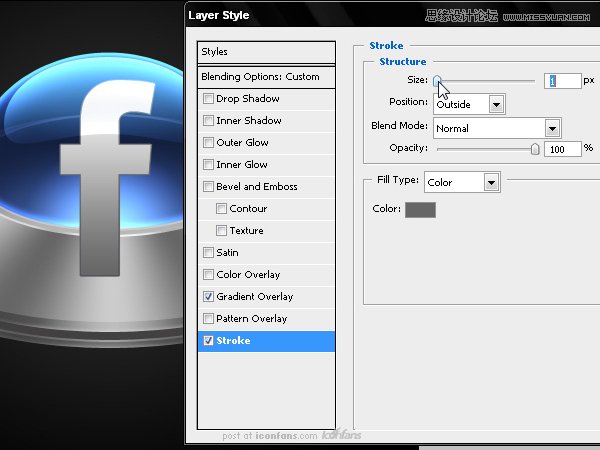
Task: Uncheck the Gradient Overlay checkbox
Action: tap(208, 297)
